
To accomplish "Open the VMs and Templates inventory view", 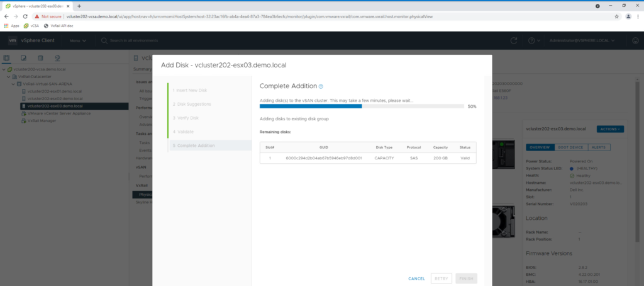I will pyautogui.click(x=23, y=58).
